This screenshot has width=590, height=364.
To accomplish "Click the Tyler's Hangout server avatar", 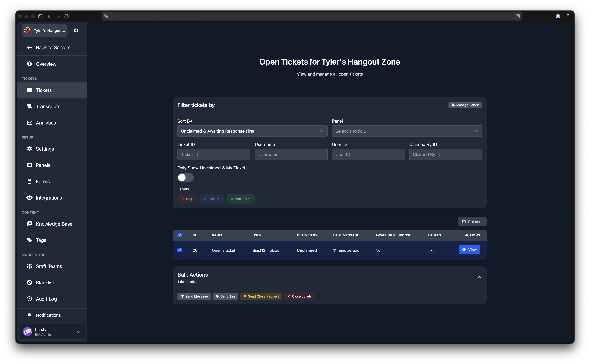I will click(x=27, y=31).
